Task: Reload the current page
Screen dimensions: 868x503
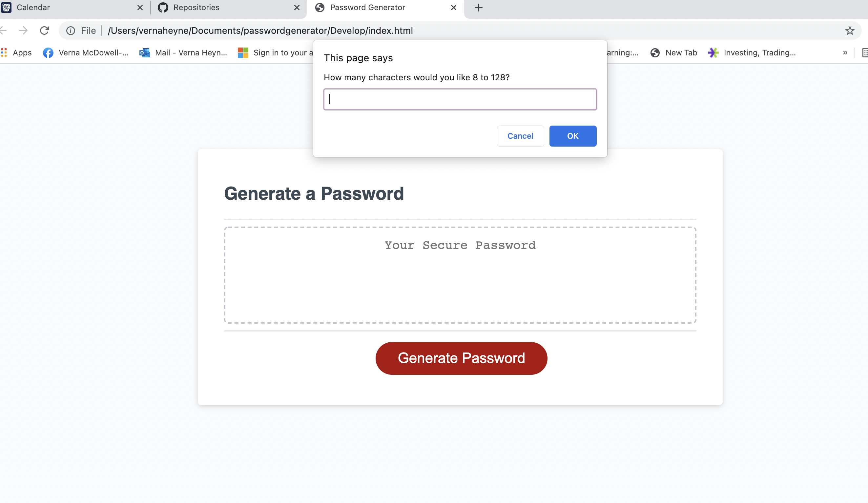Action: tap(45, 30)
